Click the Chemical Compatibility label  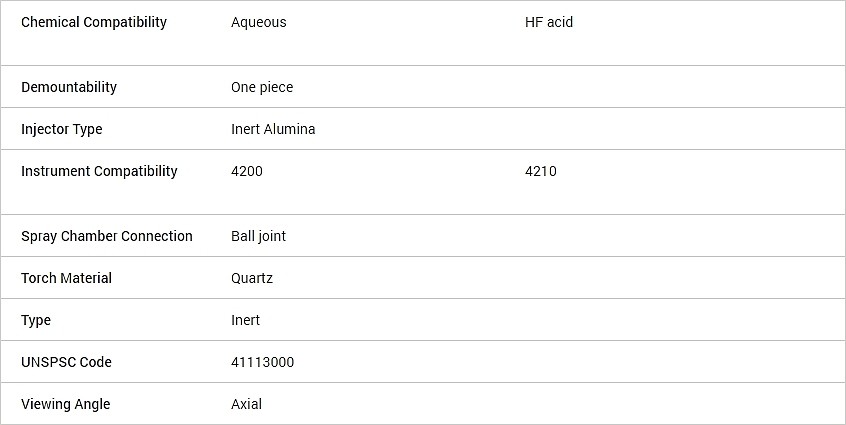94,23
